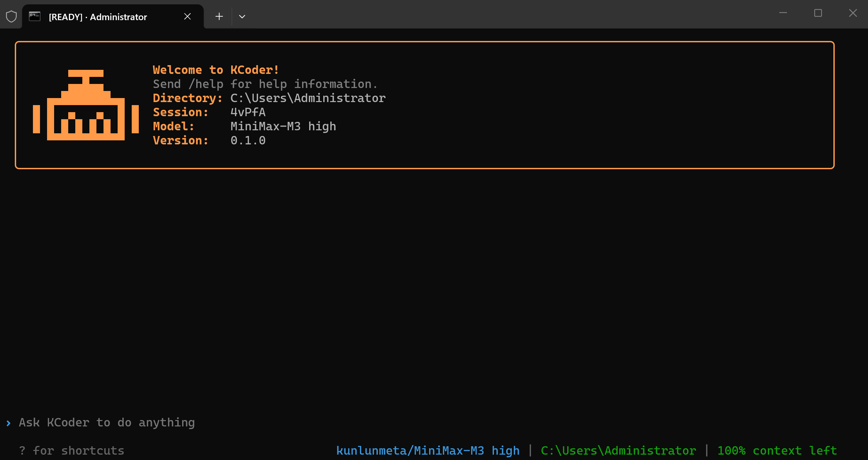Image resolution: width=868 pixels, height=460 pixels.
Task: Maximize the terminal window
Action: pyautogui.click(x=818, y=13)
